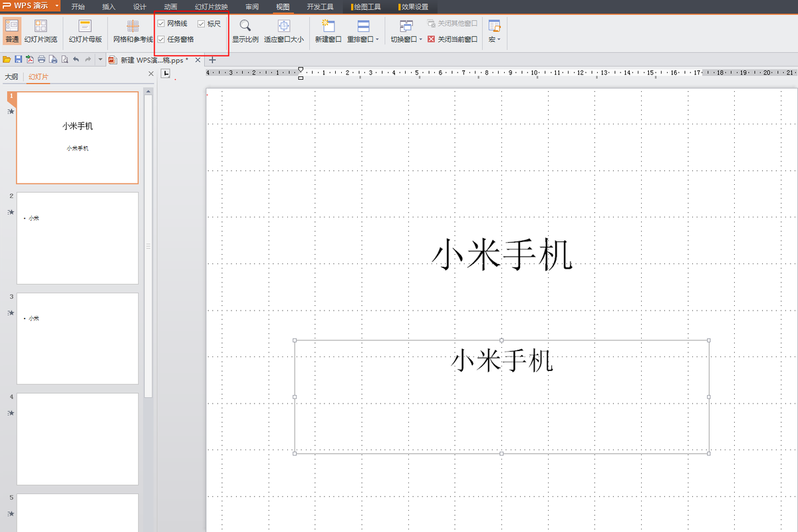798x532 pixels.
Task: Click the Save disk icon in quick toolbar
Action: (x=19, y=59)
